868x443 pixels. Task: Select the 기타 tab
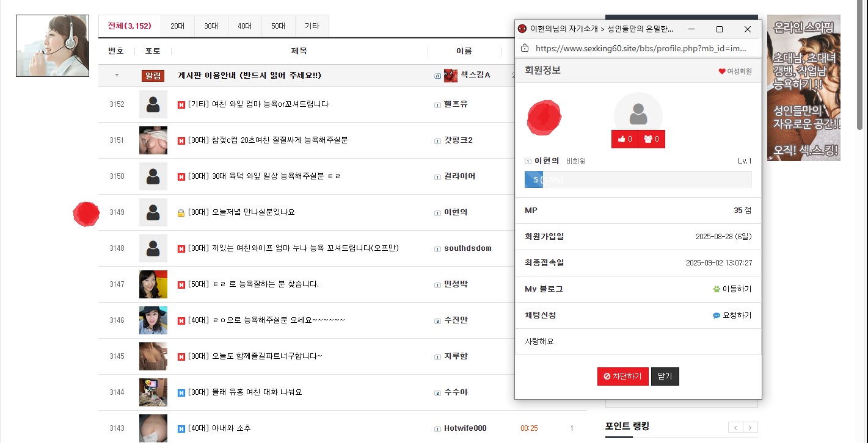pos(312,26)
